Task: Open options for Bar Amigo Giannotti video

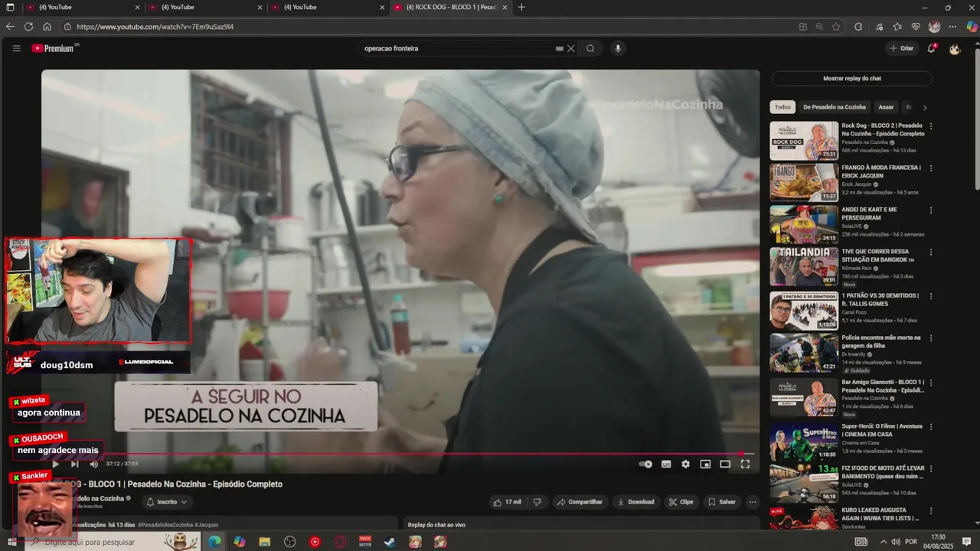Action: (x=931, y=382)
